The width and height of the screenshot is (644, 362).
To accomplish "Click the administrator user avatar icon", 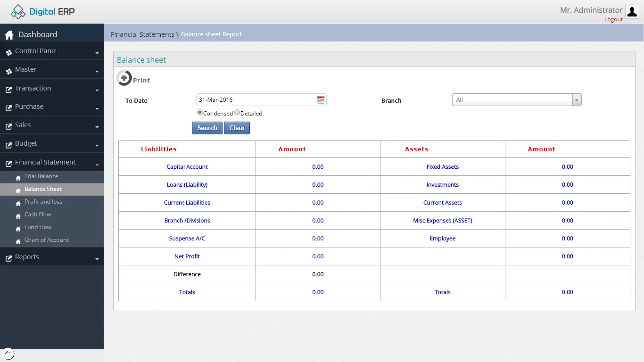I will (x=632, y=12).
